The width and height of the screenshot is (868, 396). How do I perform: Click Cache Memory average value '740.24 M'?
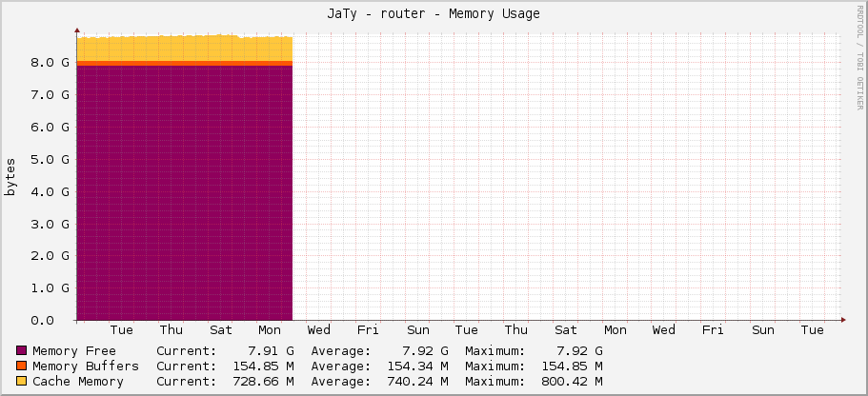coord(418,382)
